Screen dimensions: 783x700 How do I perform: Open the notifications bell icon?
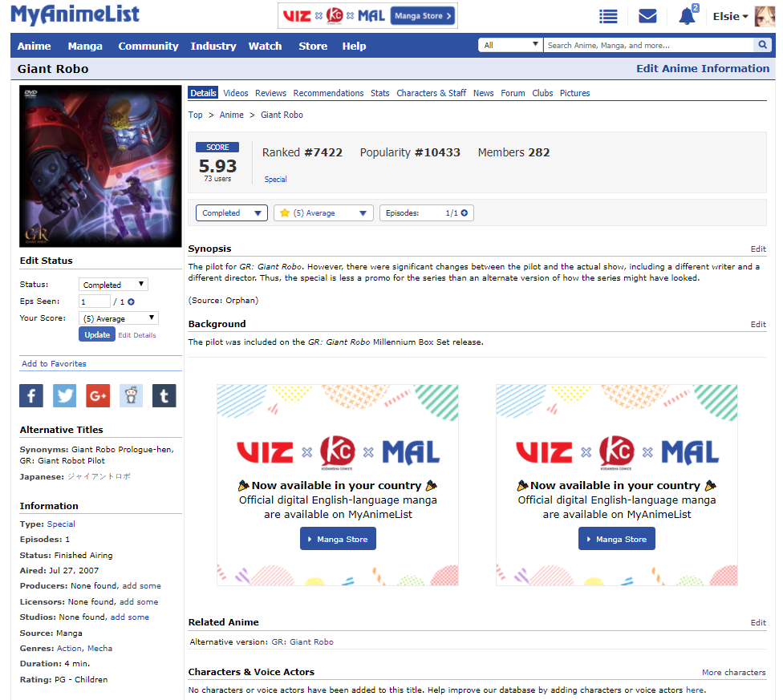[x=687, y=16]
